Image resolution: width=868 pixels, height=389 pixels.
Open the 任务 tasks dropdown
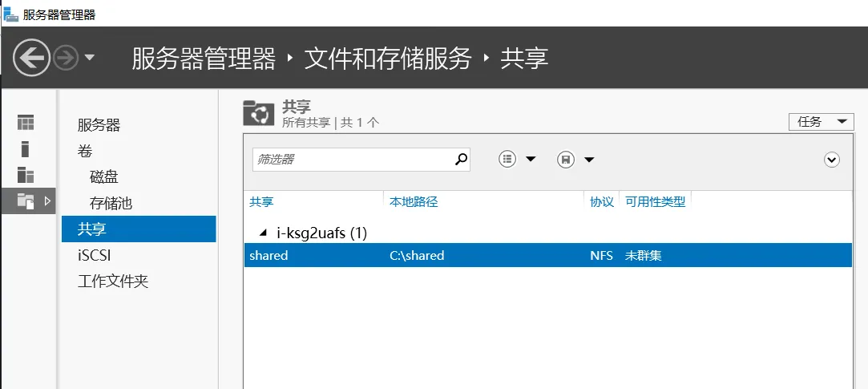click(821, 122)
